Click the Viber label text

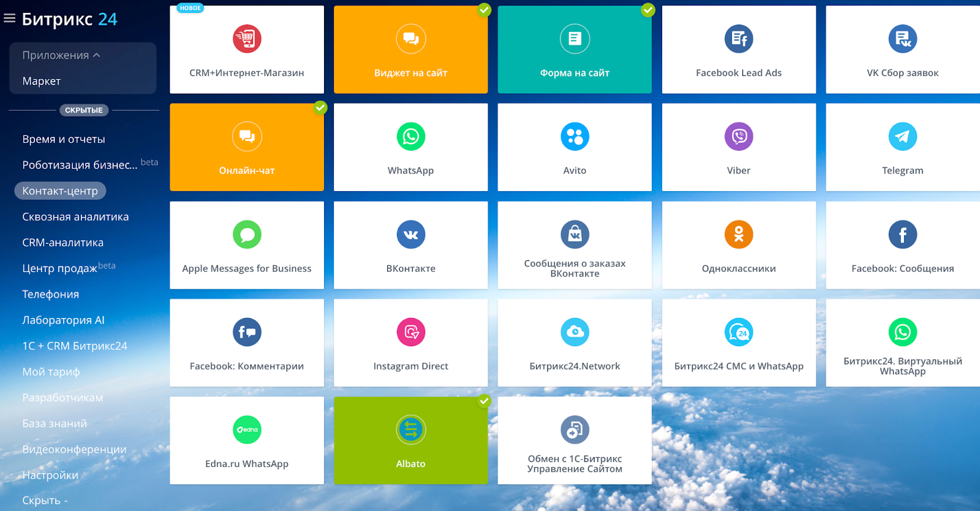pos(739,170)
